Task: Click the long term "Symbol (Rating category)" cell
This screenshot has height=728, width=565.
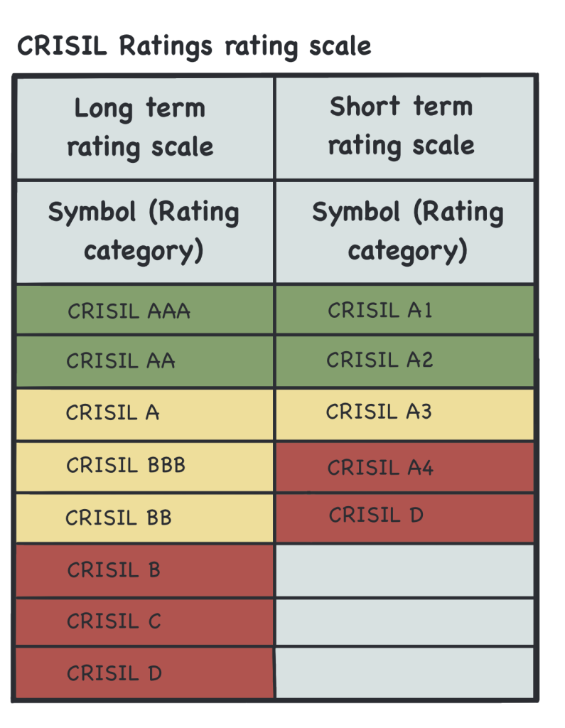Action: [144, 231]
